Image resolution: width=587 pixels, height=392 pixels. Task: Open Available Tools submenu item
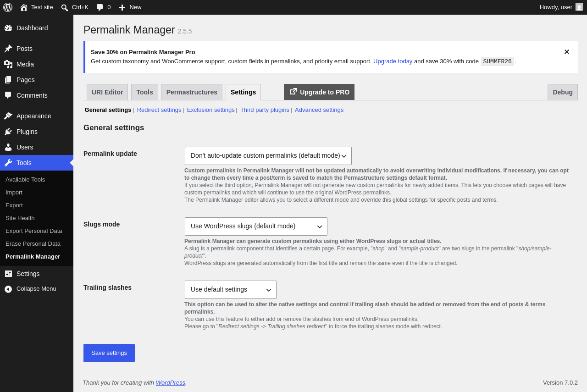coord(25,179)
